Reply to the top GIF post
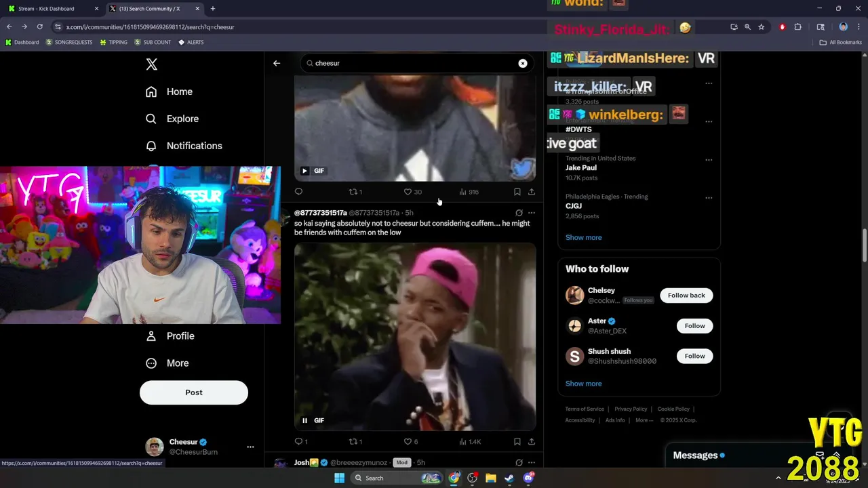The width and height of the screenshot is (868, 488). pyautogui.click(x=298, y=192)
